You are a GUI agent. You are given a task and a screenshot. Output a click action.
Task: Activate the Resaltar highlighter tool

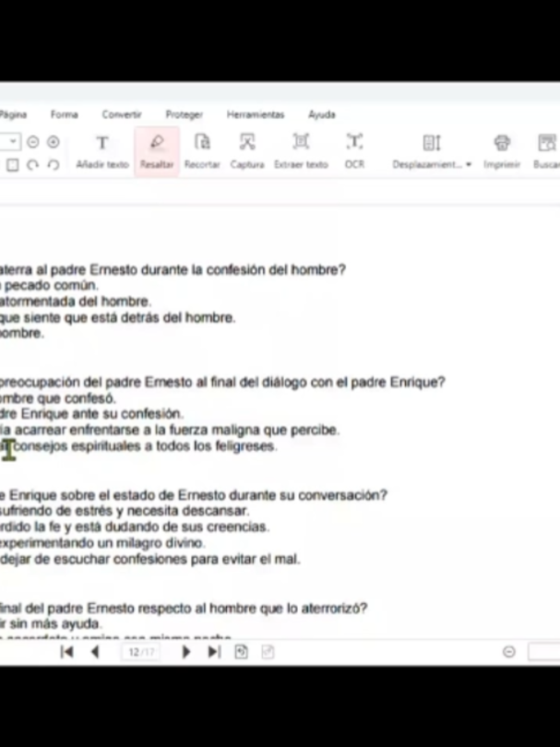click(157, 151)
